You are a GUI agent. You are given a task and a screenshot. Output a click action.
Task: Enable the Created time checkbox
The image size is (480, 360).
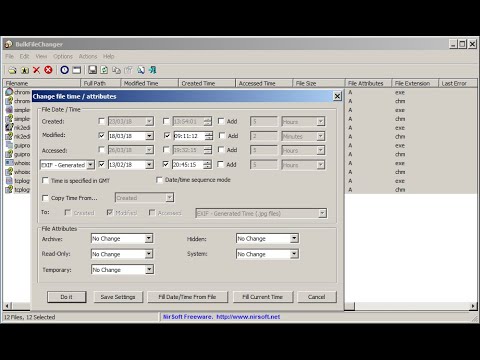(166, 121)
